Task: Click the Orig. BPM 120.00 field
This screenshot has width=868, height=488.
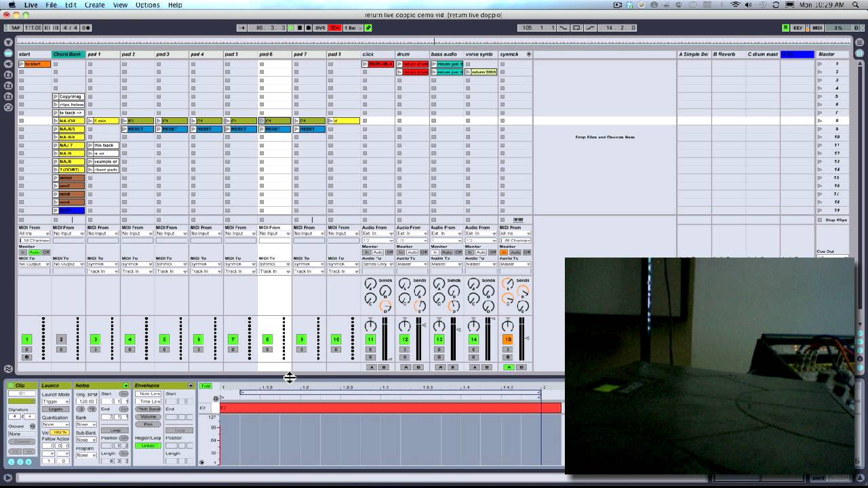Action: pos(86,401)
